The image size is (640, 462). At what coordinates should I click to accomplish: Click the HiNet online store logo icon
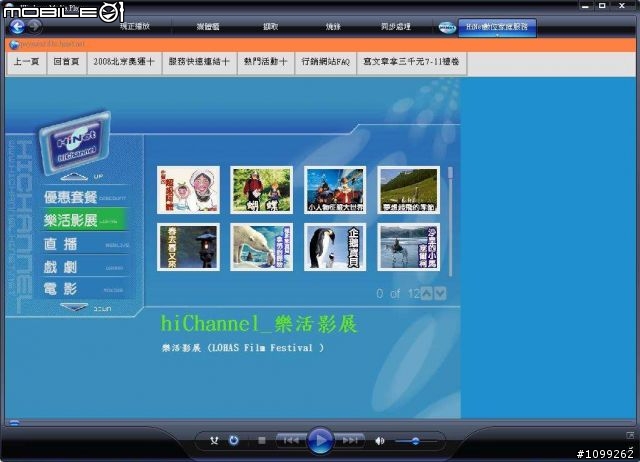point(447,27)
